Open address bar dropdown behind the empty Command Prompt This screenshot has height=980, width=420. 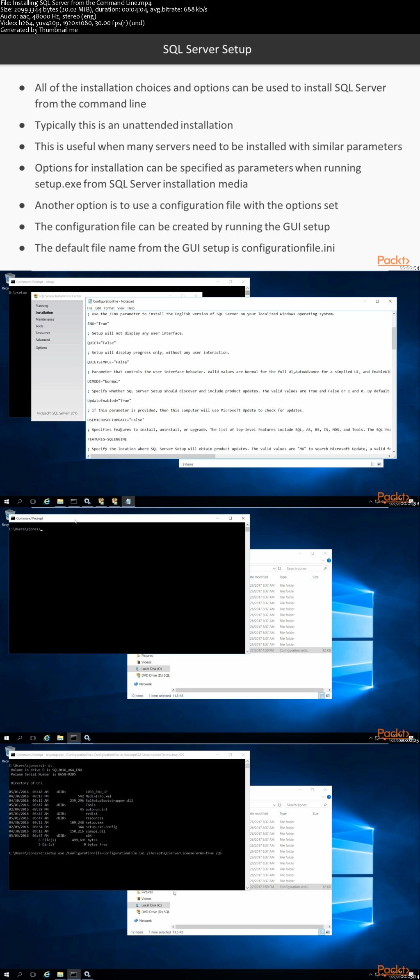coord(274,569)
